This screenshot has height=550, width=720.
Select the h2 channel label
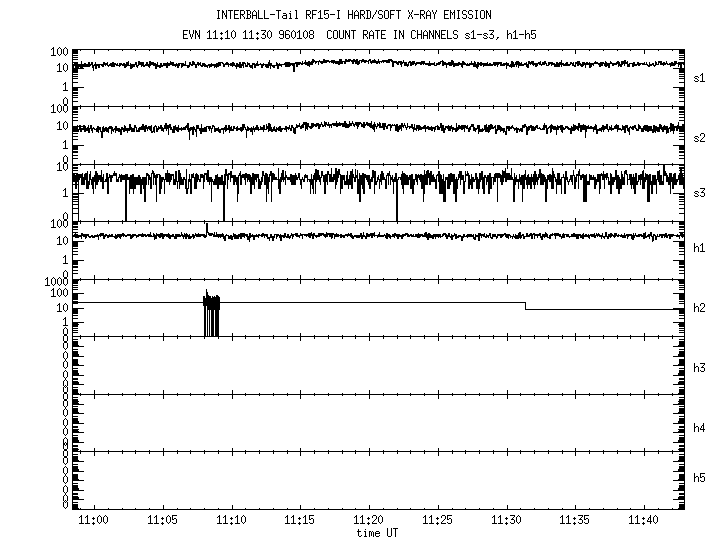point(698,308)
